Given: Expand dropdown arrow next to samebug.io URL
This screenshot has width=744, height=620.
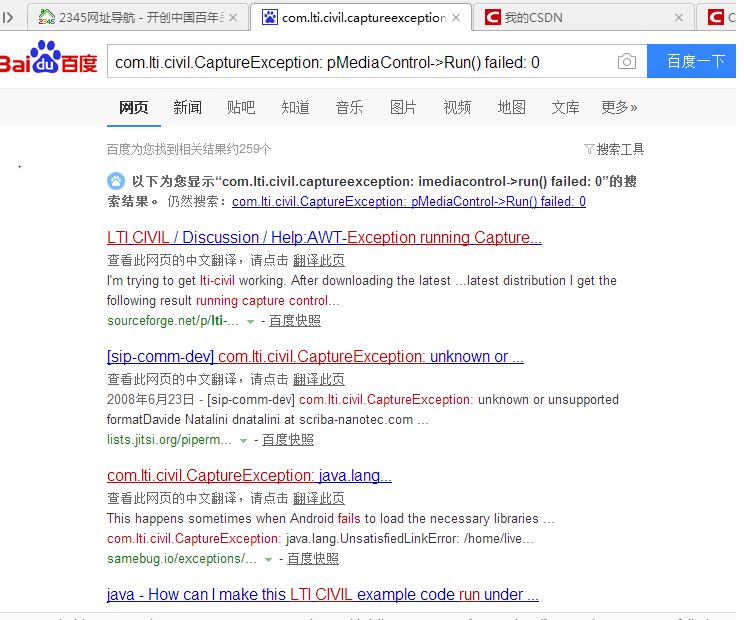Looking at the screenshot, I should [269, 560].
